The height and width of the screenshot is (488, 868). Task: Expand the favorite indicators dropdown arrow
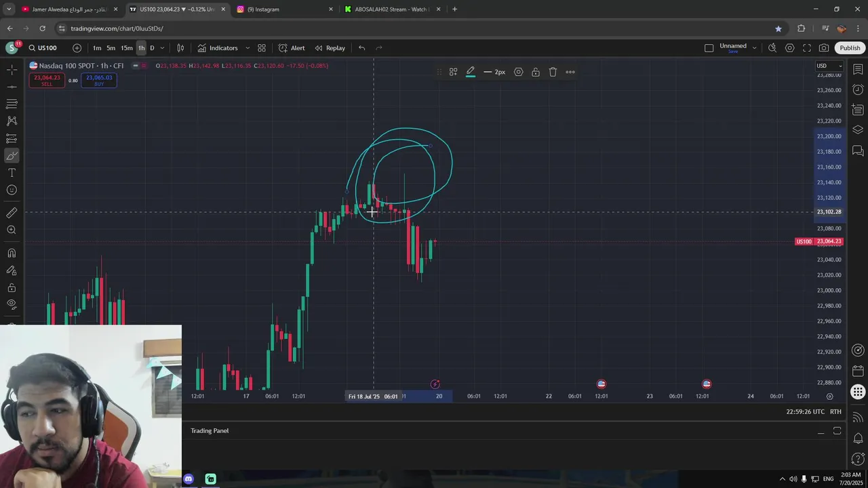(247, 48)
